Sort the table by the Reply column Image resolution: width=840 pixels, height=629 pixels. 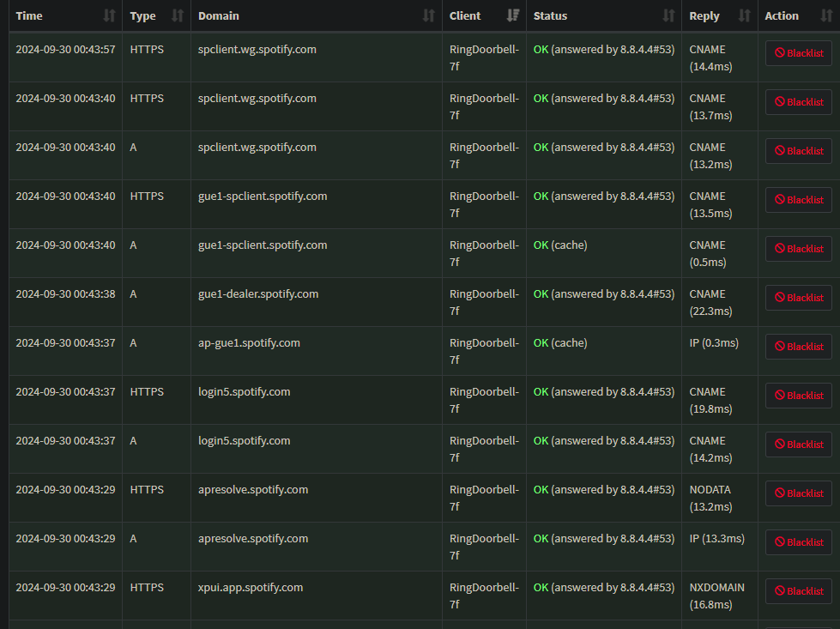pos(720,16)
